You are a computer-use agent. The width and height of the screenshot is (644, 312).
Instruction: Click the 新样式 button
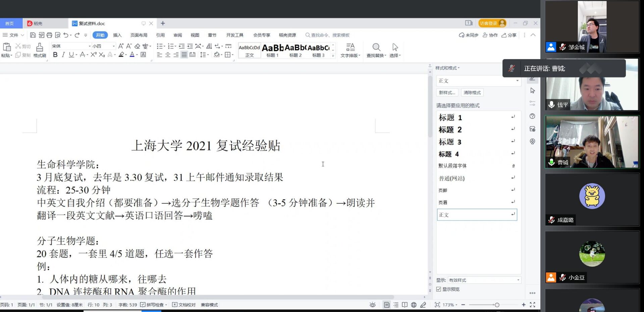pos(447,93)
